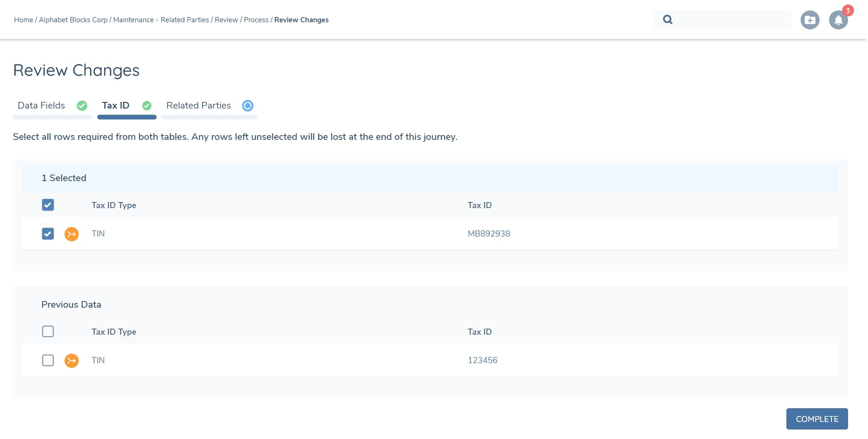This screenshot has width=868, height=439.
Task: Select the Tax ID tab
Action: (115, 106)
